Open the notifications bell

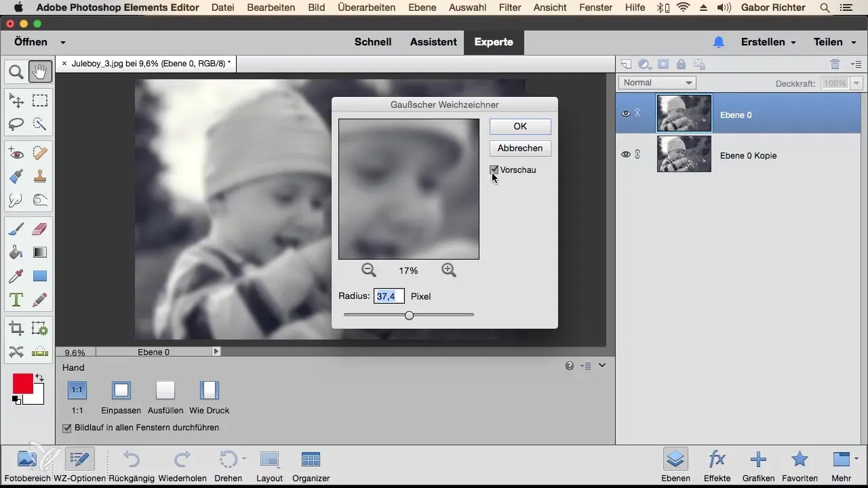click(x=719, y=42)
